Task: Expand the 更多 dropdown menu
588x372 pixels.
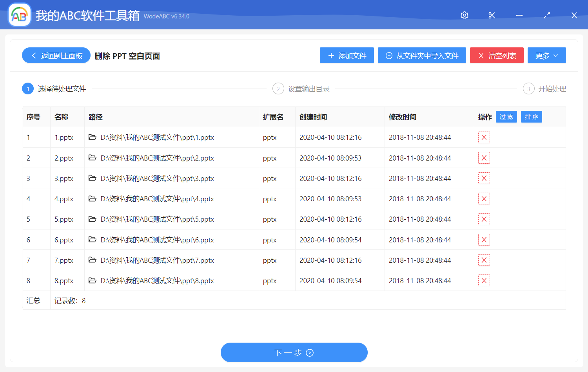Action: (x=546, y=55)
